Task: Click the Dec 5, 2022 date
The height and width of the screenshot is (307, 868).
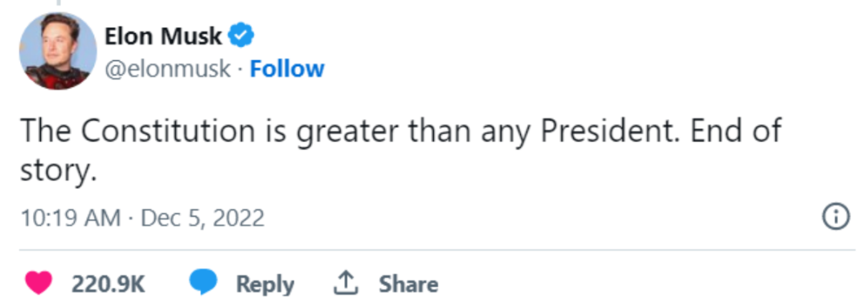Action: 203,218
